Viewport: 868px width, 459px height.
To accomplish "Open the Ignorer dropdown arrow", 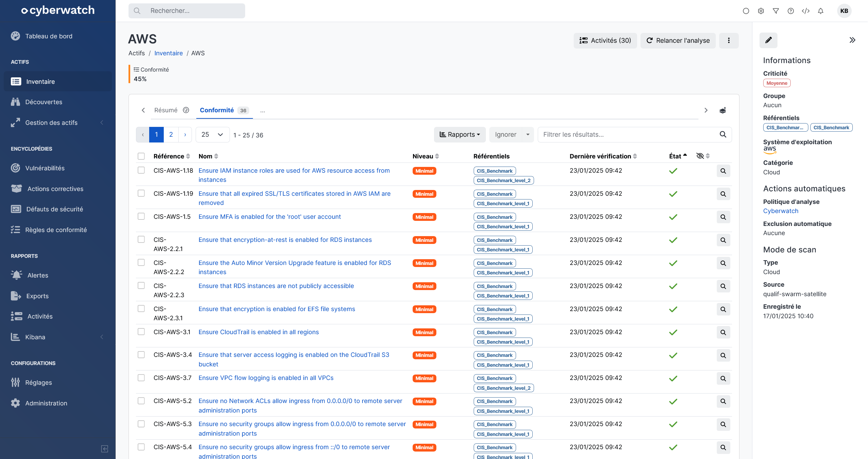I will pos(528,135).
